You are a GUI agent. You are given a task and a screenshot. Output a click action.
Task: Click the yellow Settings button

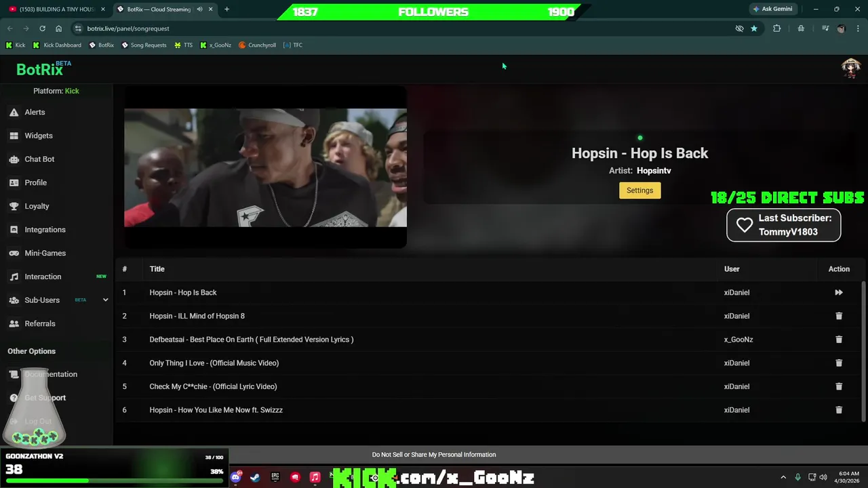[x=639, y=190]
